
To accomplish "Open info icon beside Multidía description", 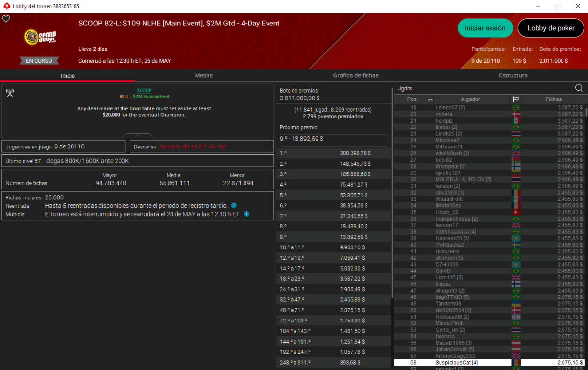I will point(246,214).
